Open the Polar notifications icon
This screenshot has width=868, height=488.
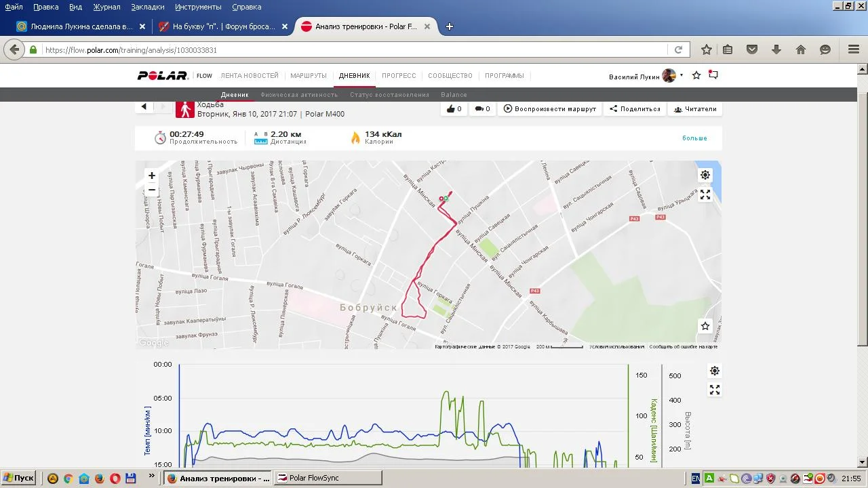point(713,75)
